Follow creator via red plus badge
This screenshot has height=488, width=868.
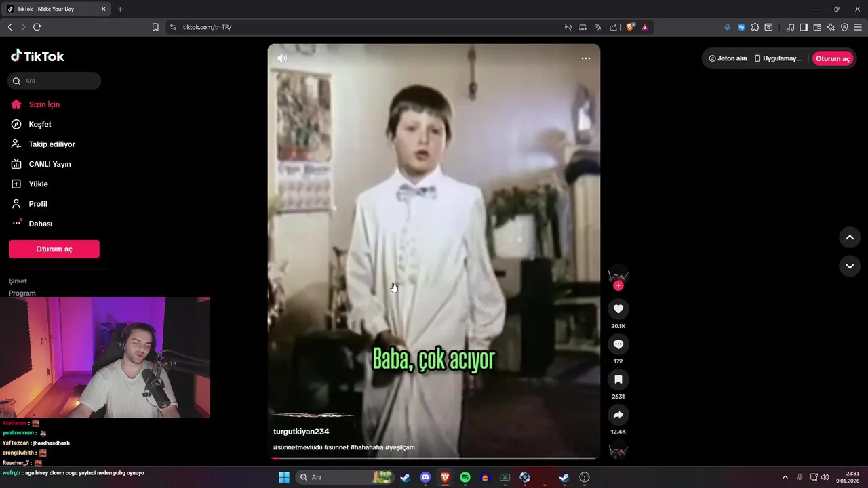[x=618, y=286]
